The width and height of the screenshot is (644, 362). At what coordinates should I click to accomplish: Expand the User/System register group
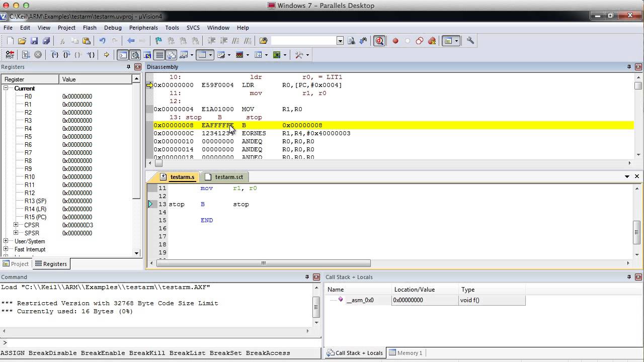click(6, 241)
